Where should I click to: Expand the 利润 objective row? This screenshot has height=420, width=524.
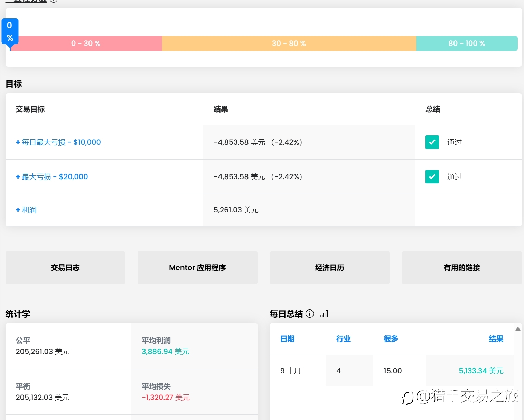[26, 210]
